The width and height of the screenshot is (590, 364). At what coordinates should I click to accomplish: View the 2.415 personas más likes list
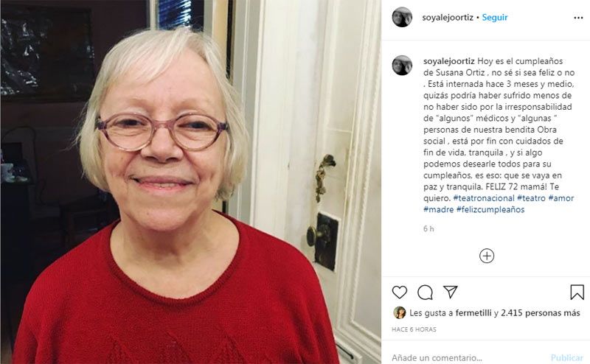click(x=541, y=312)
